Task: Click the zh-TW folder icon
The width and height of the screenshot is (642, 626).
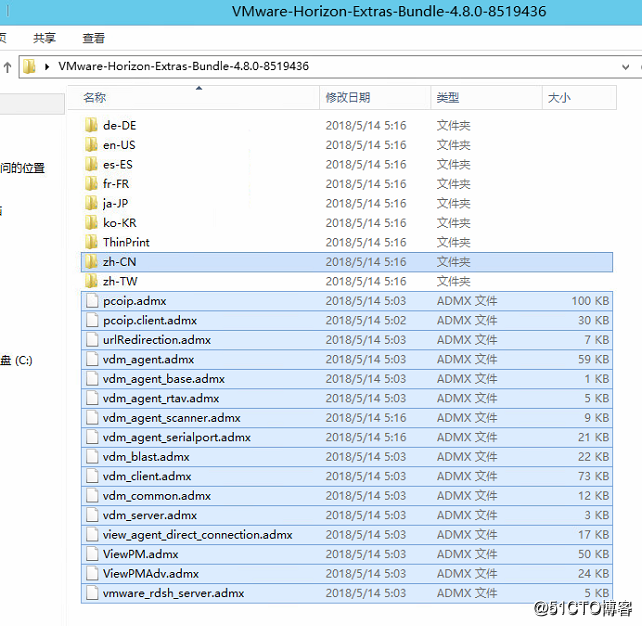Action: tap(91, 281)
